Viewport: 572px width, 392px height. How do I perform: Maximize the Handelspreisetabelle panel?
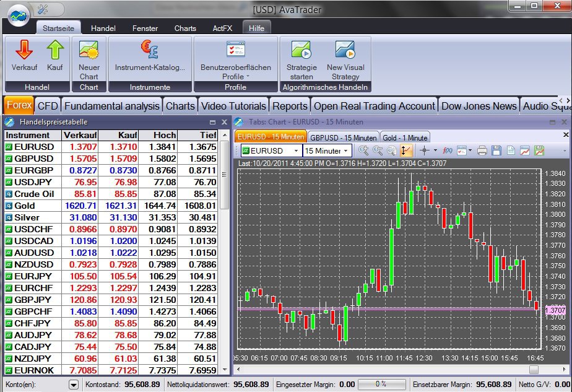(213, 122)
